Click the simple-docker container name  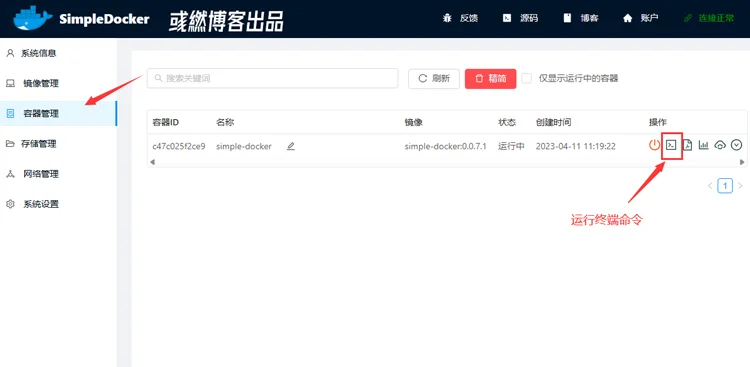[x=243, y=146]
